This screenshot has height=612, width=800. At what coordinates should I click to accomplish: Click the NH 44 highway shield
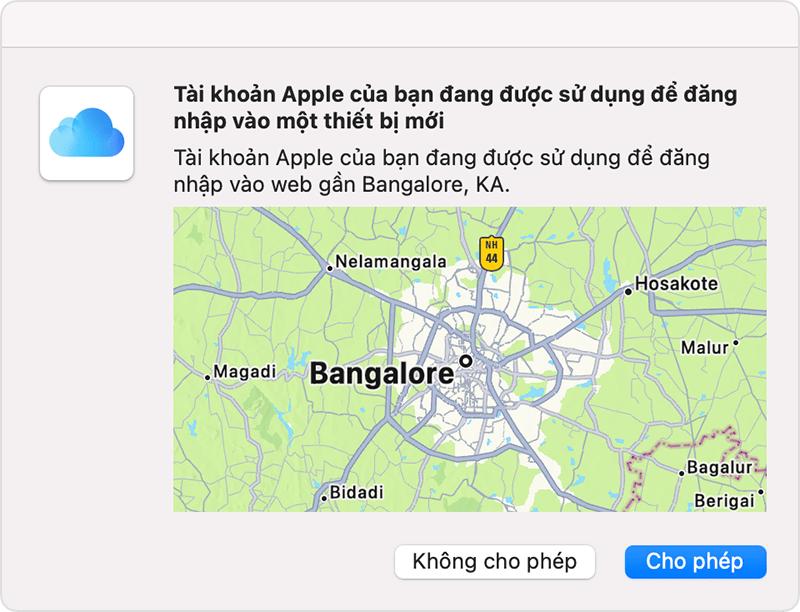tap(491, 253)
